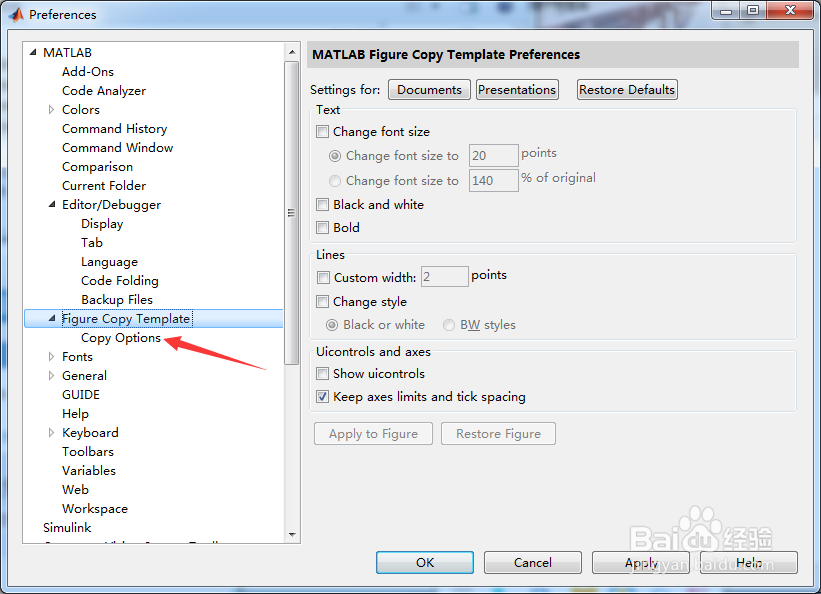
Task: Select Code Folding in the tree
Action: point(119,281)
